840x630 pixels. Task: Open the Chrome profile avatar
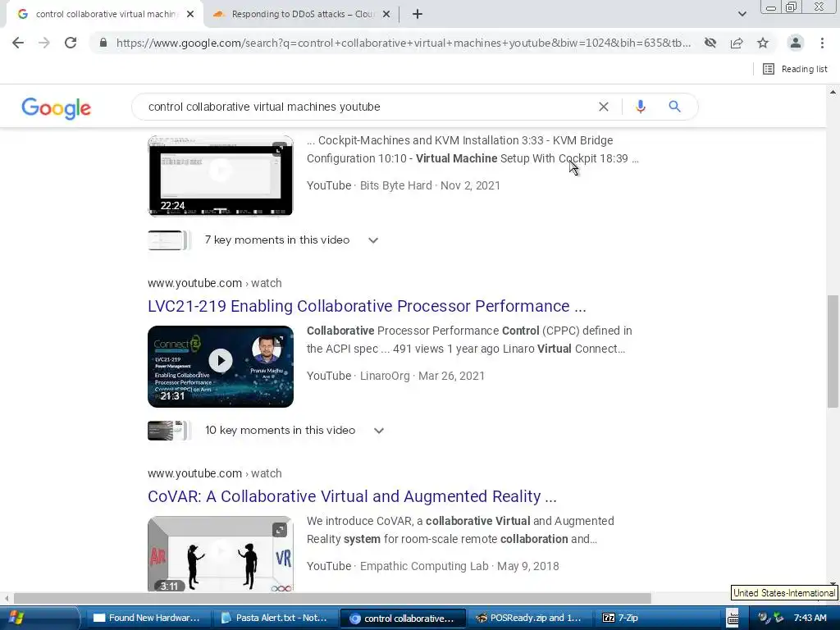tap(796, 43)
